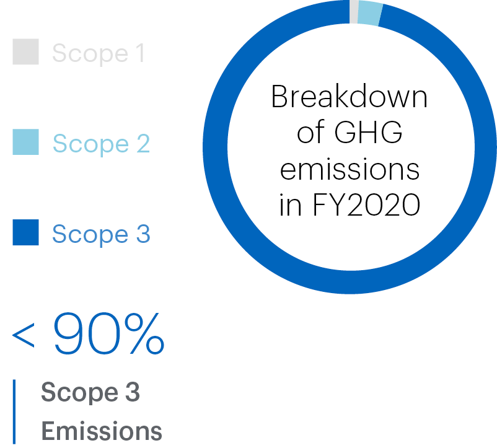
Task: Click the light blue Scope 2 donut segment
Action: click(x=369, y=13)
